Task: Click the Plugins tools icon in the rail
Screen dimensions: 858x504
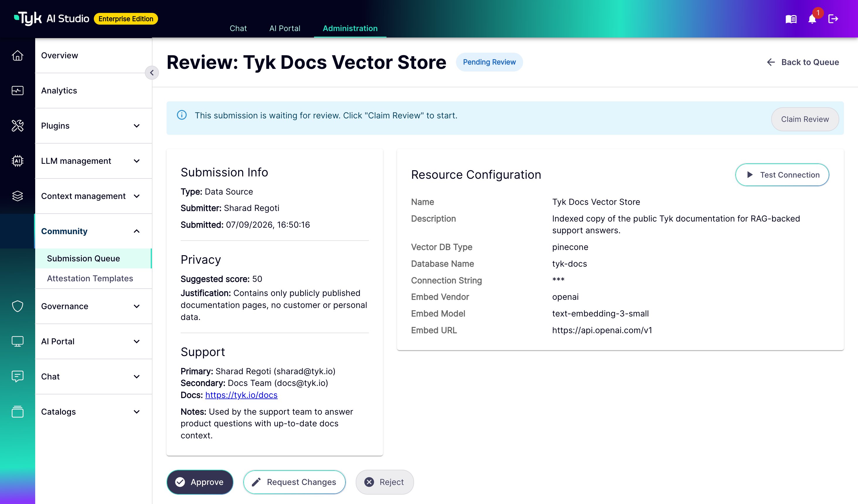Action: point(17,126)
